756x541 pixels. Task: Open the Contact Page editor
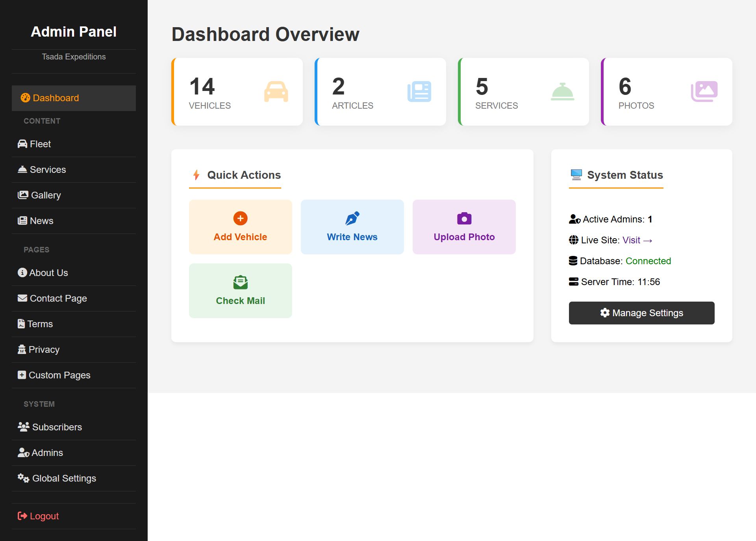58,298
